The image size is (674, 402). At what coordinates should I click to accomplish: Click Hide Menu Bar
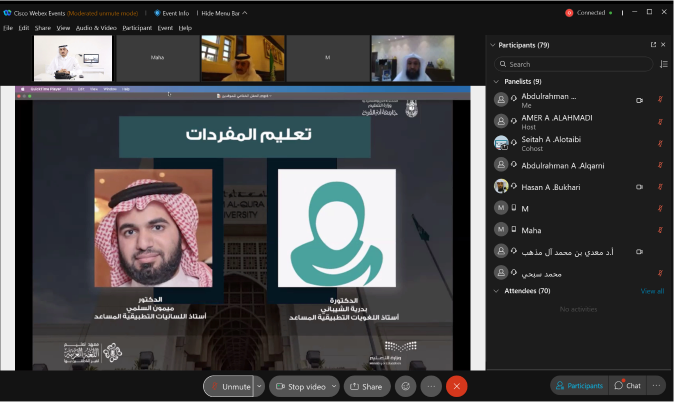click(x=224, y=13)
